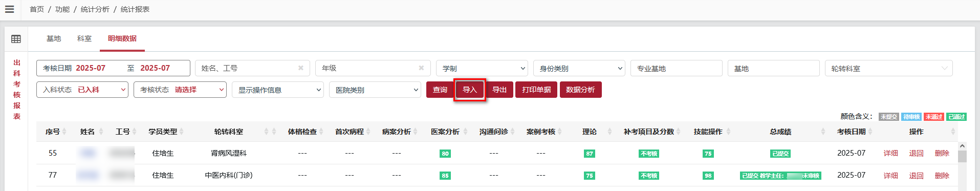The width and height of the screenshot is (980, 191).
Task: Sort by 考核日期 column arrows
Action: 870,132
